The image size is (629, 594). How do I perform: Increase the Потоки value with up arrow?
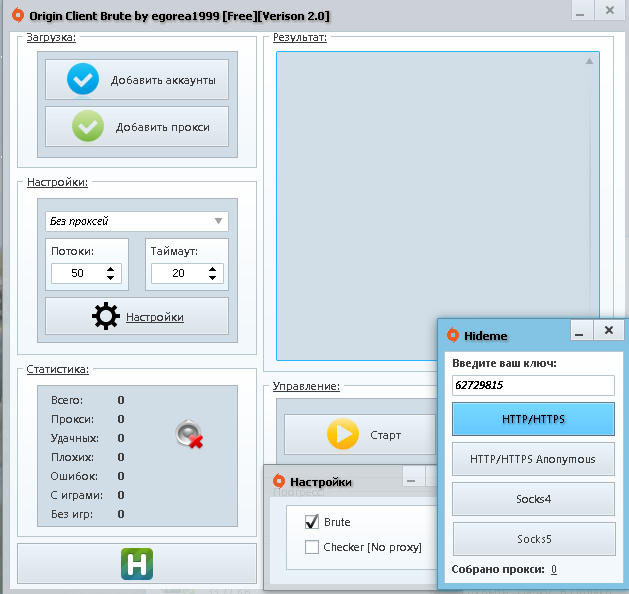(111, 269)
